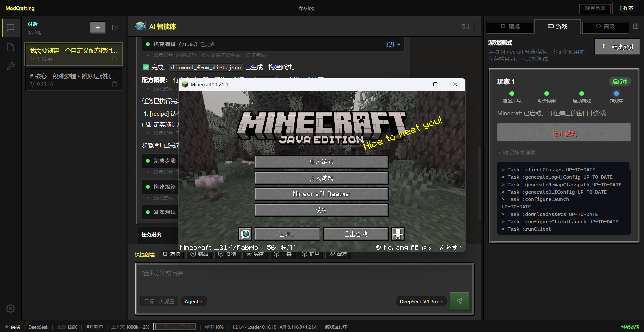Image resolution: width=644 pixels, height=332 pixels.
Task: Open the chat conversations sidebar icon
Action: pyautogui.click(x=11, y=28)
